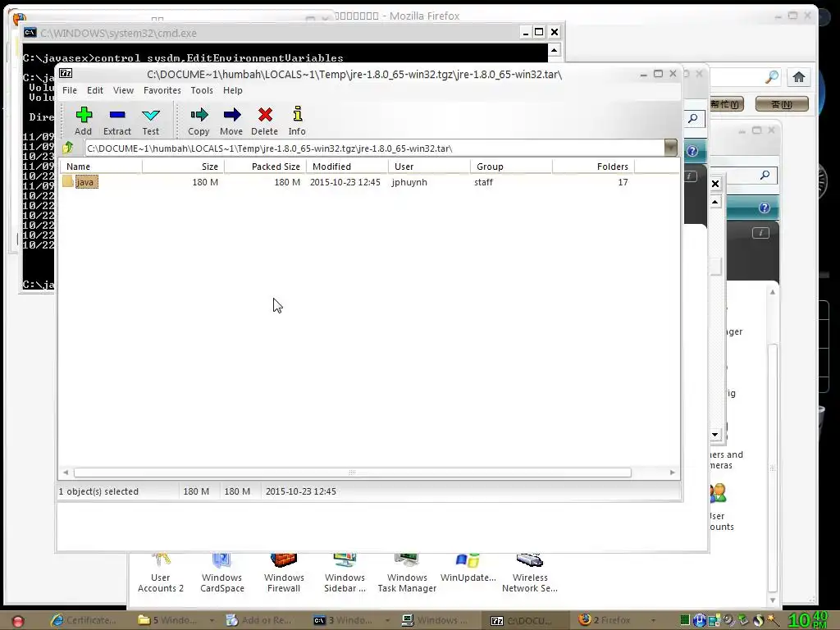840x630 pixels.
Task: Click the red start orb on taskbar
Action: tap(18, 621)
